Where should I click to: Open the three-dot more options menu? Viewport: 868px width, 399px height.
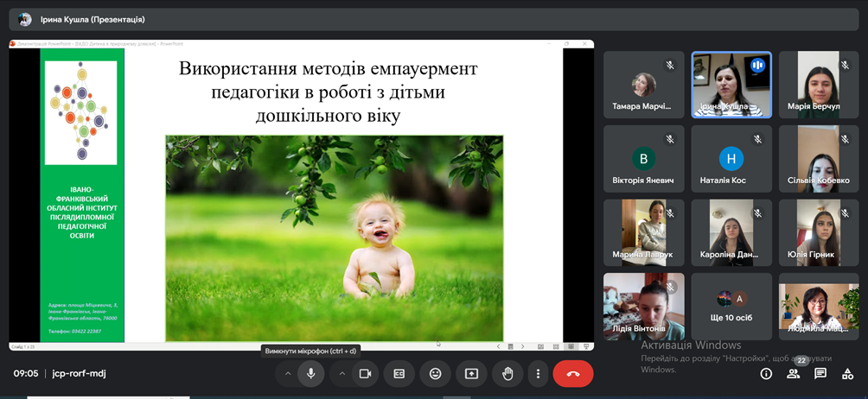538,374
